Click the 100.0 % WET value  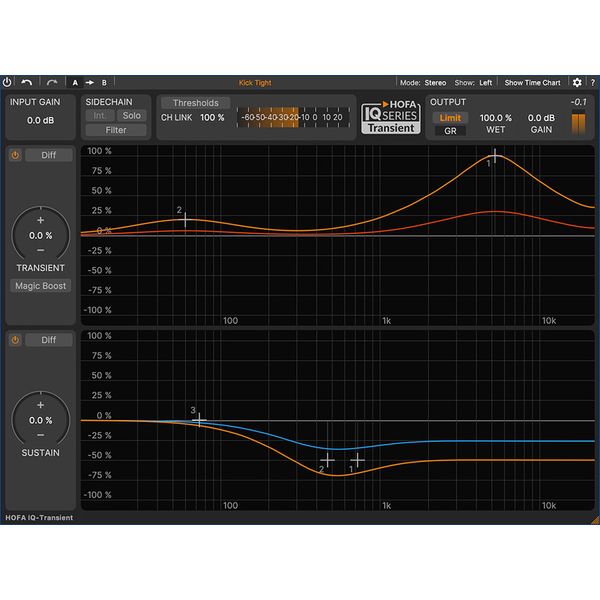point(496,118)
